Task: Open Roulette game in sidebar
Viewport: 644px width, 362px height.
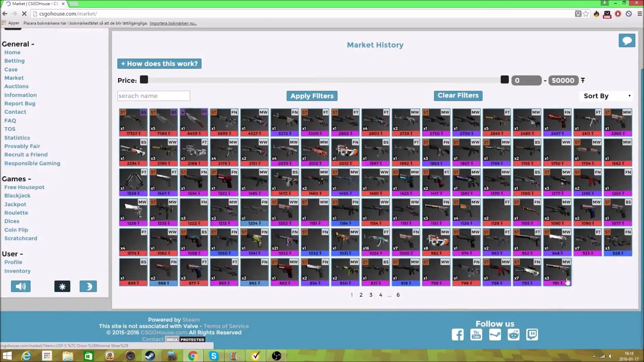Action: click(x=16, y=213)
